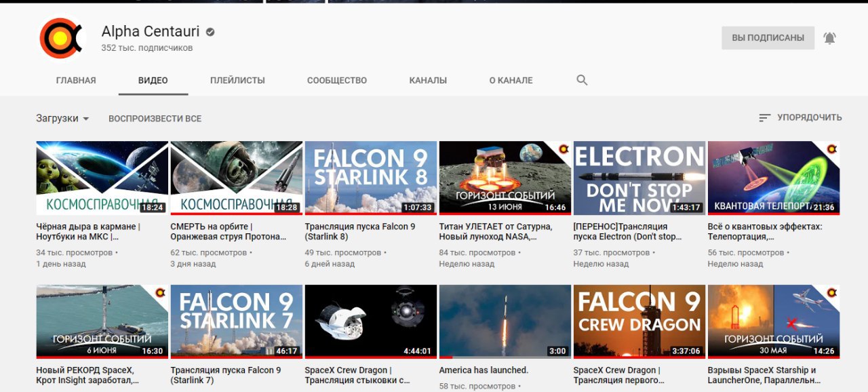868x392 pixels.
Task: Toggle the notification bell for this channel
Action: 829,38
